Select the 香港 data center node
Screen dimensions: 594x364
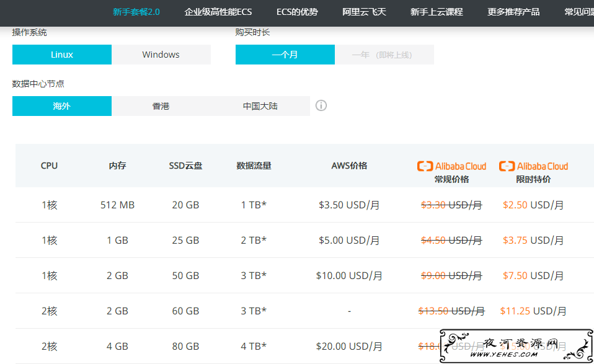[161, 106]
